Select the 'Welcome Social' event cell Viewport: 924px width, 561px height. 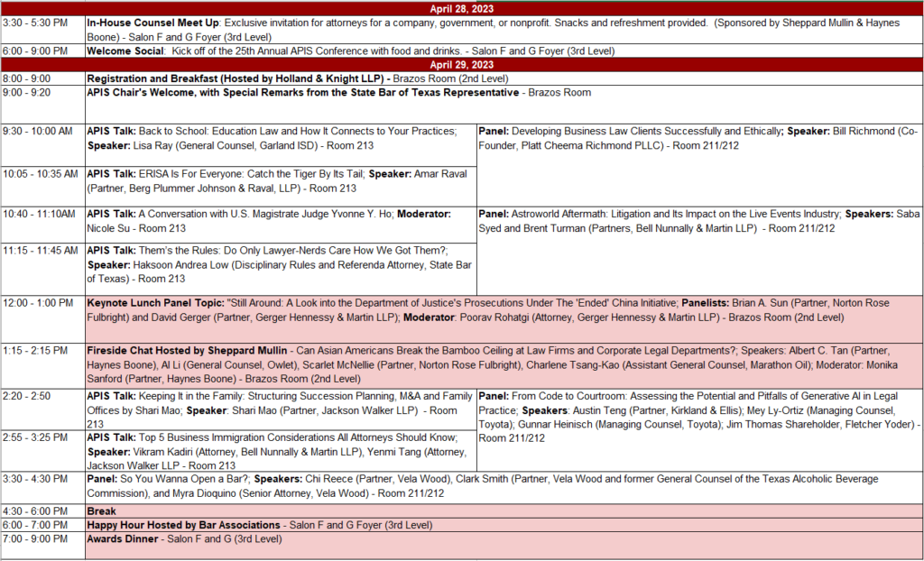(504, 51)
